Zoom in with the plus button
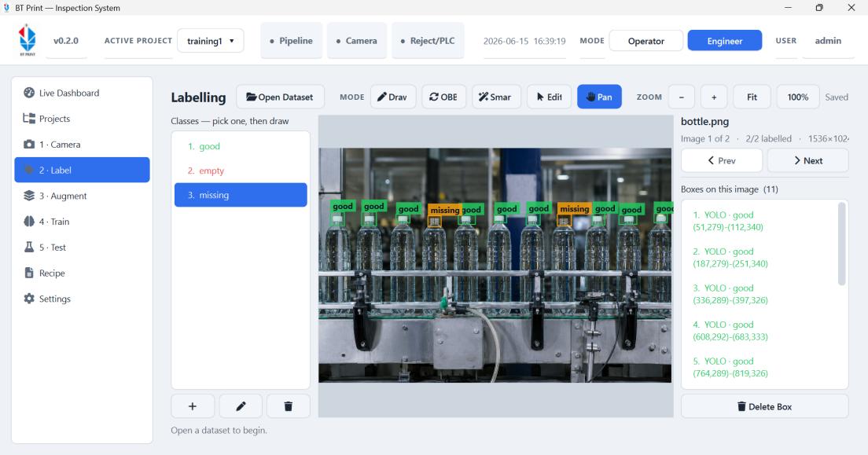The image size is (868, 455). (x=714, y=97)
